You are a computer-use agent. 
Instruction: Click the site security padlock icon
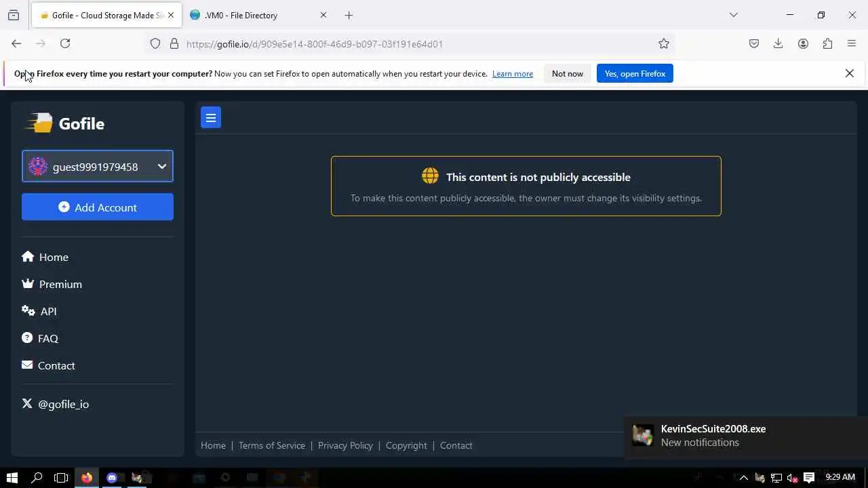(174, 43)
